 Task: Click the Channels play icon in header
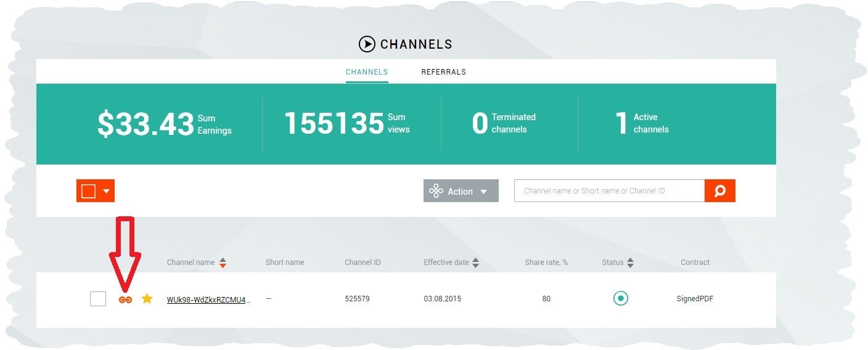(367, 44)
